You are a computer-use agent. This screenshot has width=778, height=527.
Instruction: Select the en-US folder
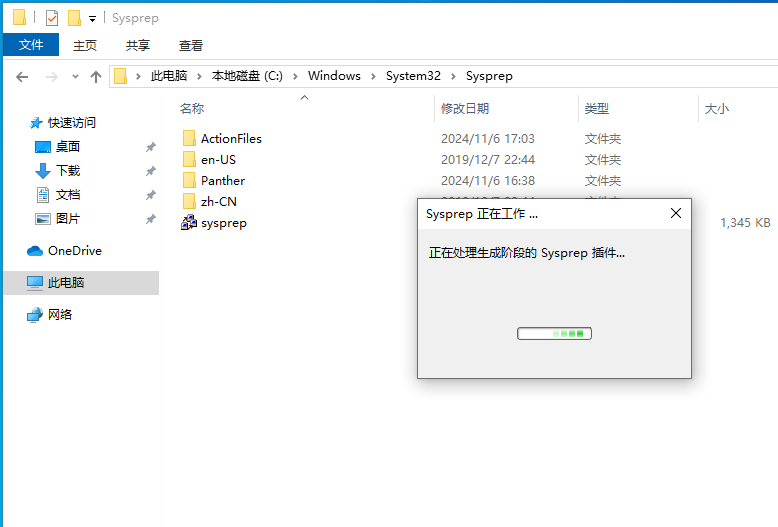[x=218, y=160]
